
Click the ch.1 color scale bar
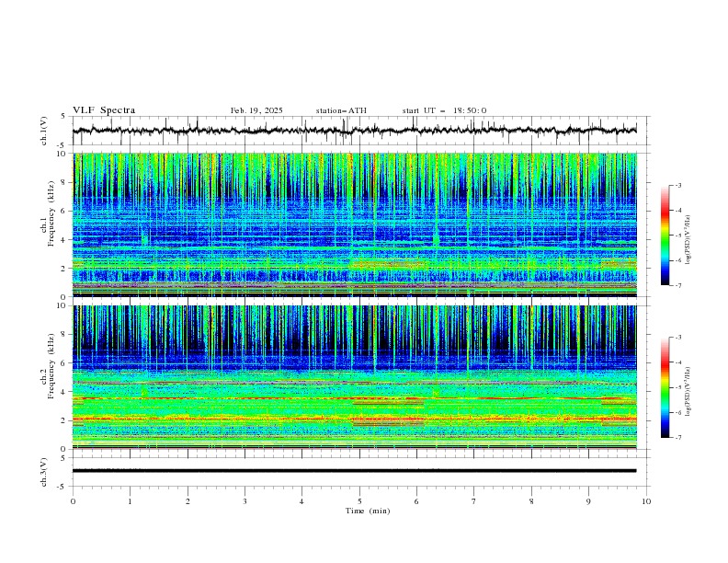click(665, 235)
